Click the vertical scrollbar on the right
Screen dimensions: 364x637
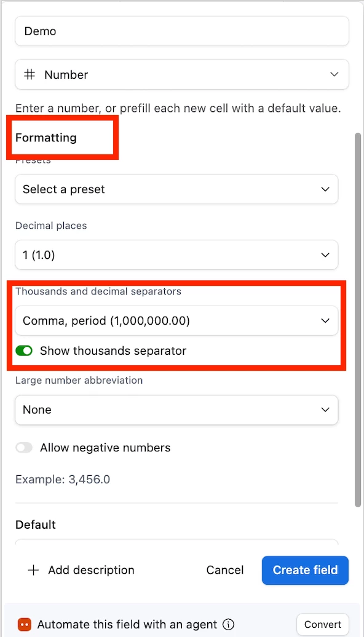coord(358,320)
